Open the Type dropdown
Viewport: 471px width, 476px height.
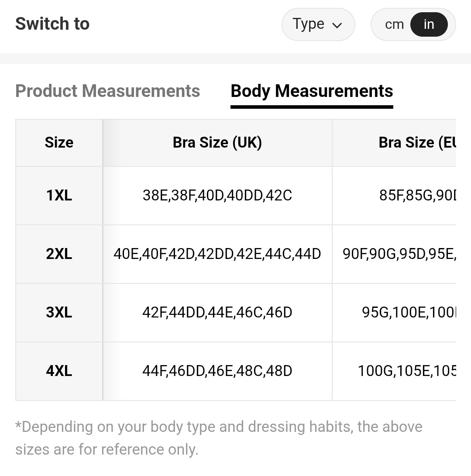317,24
